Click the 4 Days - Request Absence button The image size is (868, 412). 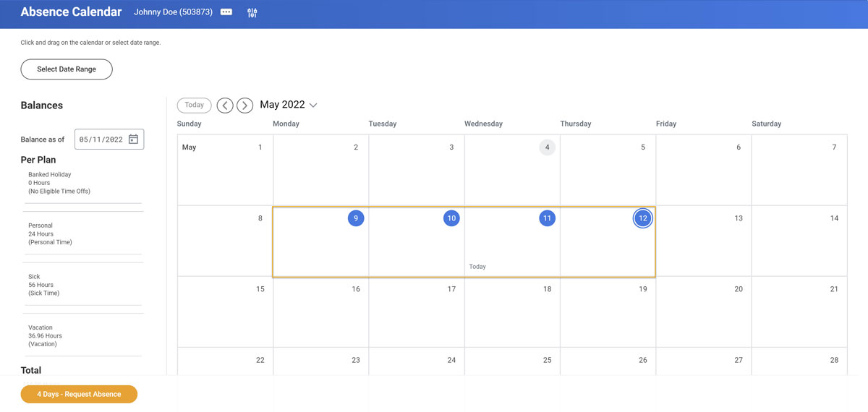[x=79, y=394]
